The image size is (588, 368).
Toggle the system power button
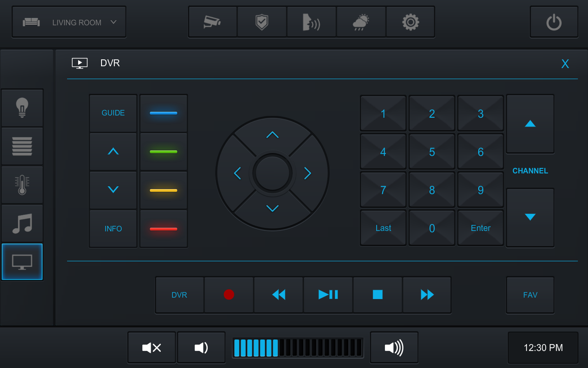pyautogui.click(x=554, y=22)
